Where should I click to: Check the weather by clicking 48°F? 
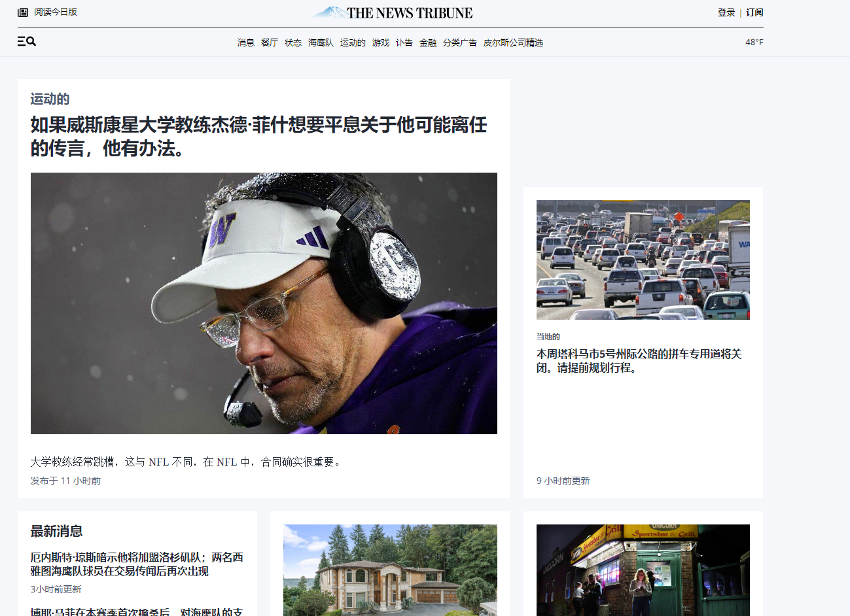(755, 42)
